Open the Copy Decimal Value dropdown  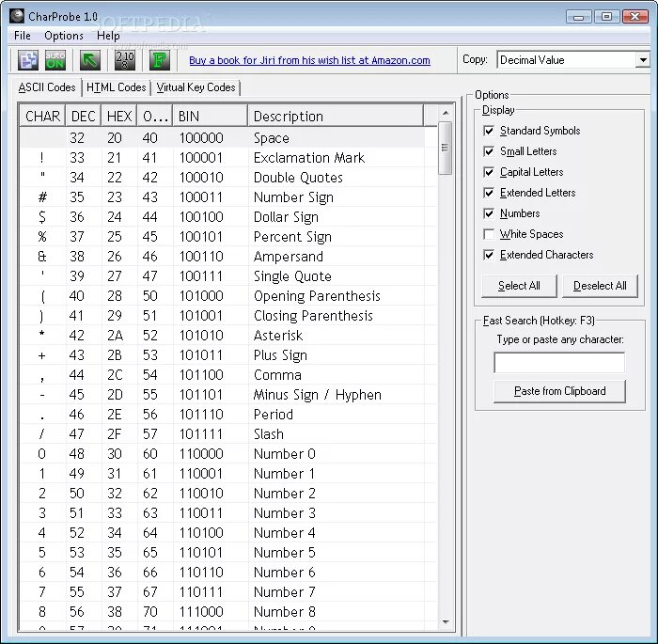(642, 60)
